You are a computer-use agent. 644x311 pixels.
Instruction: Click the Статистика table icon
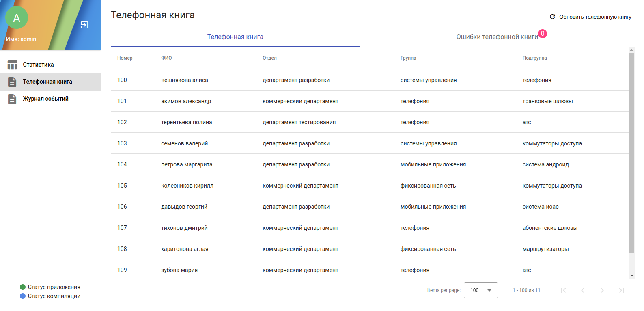click(x=13, y=65)
